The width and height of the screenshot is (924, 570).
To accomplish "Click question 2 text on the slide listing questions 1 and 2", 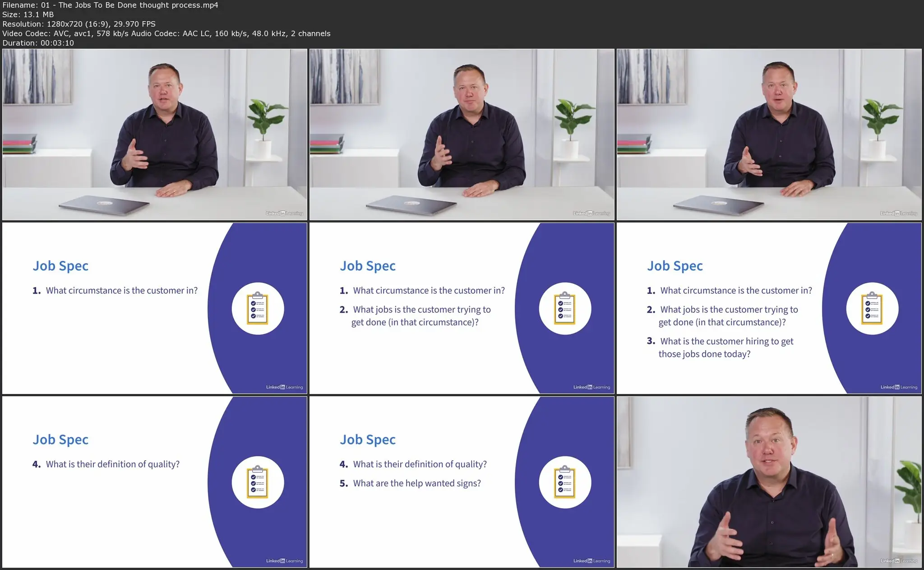I will 421,316.
